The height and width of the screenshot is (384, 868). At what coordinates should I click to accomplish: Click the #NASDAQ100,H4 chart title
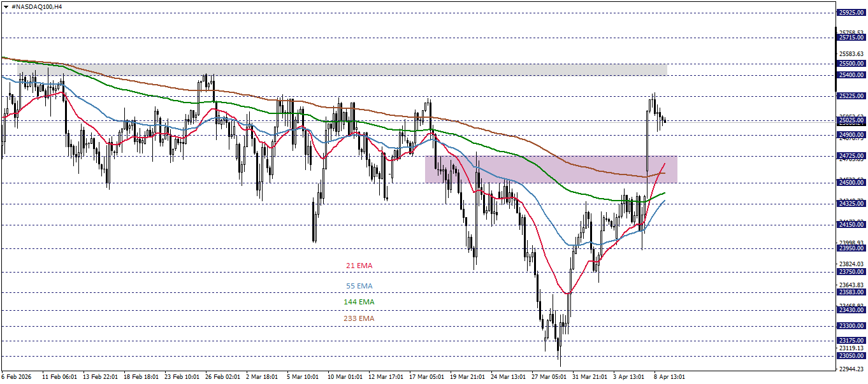coord(35,6)
